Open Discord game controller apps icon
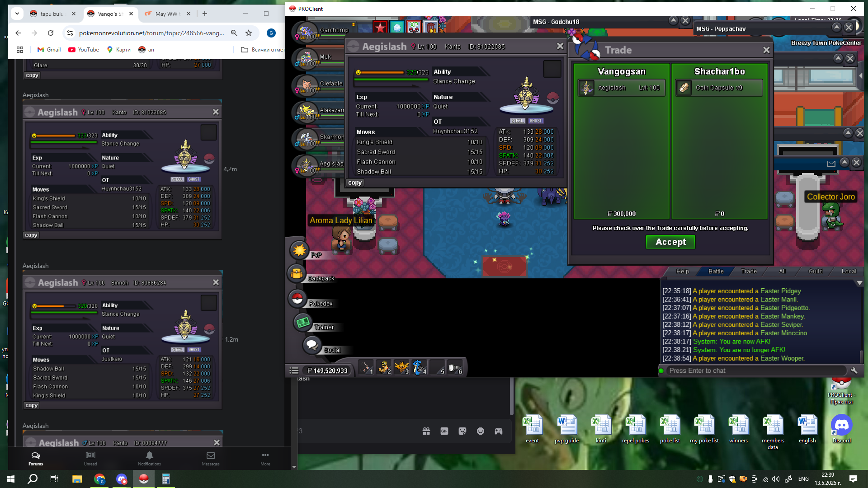Screen dimensions: 868x488 (x=499, y=431)
